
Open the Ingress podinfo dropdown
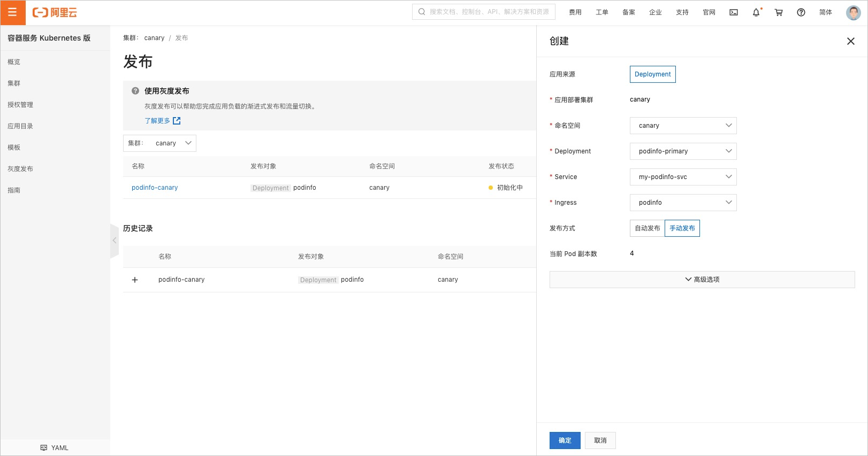(x=683, y=203)
